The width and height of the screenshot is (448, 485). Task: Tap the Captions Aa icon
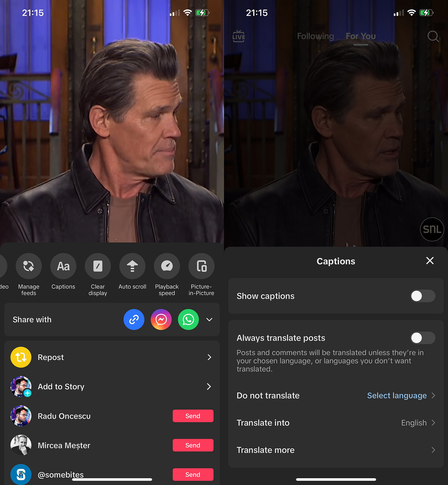tap(63, 266)
